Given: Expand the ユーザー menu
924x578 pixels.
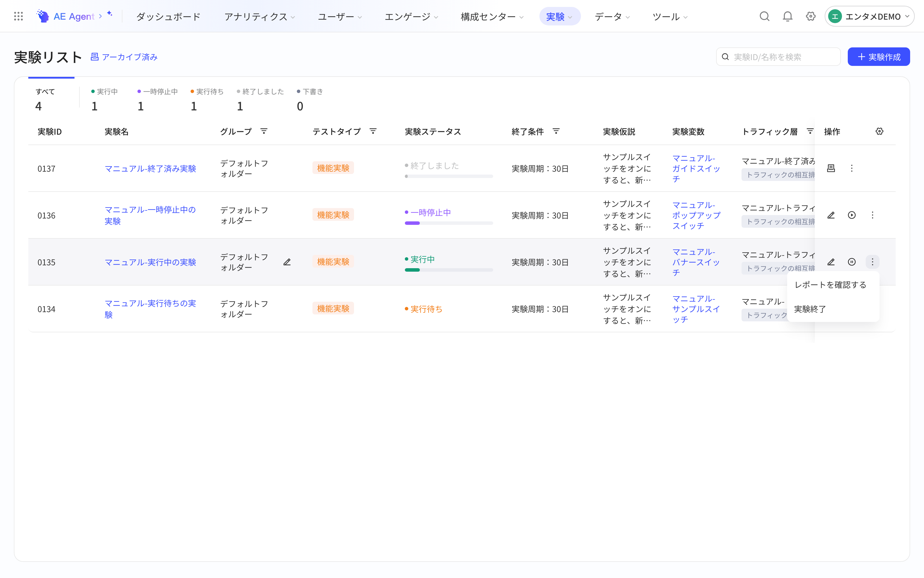Looking at the screenshot, I should click(x=340, y=16).
